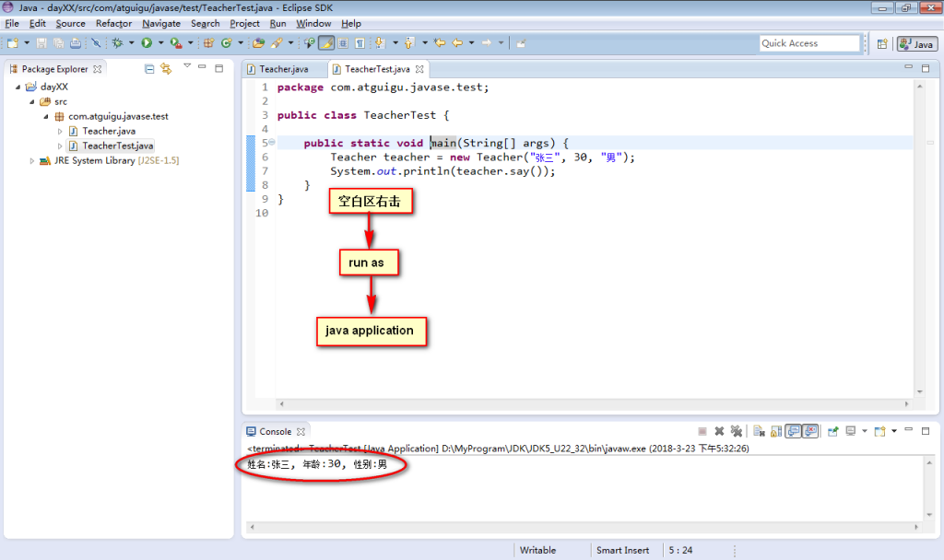The image size is (944, 560).
Task: Collapse the com.atguigu.javase.test package
Action: pyautogui.click(x=46, y=117)
